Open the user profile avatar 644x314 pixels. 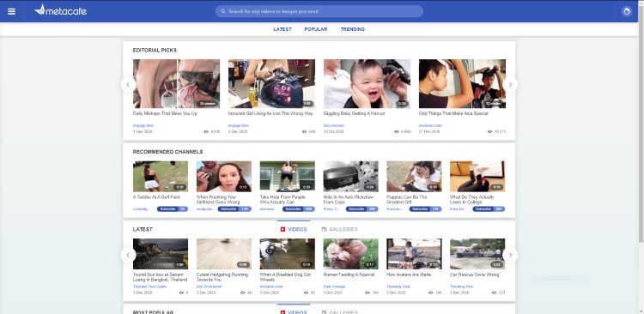627,11
